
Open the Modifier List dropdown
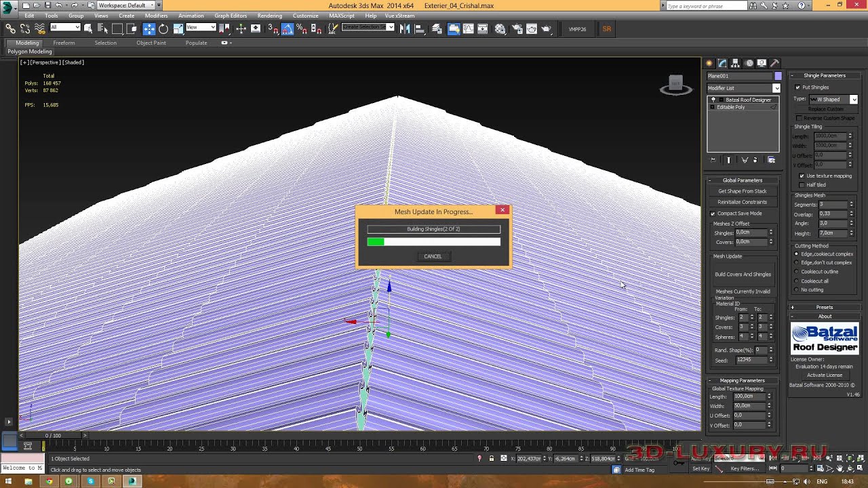(x=744, y=88)
